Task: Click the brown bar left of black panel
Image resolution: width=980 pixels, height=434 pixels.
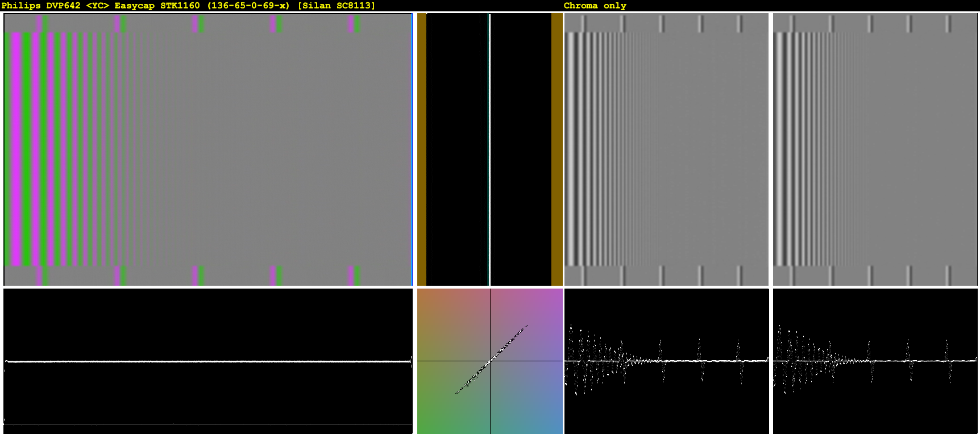Action: 422,149
